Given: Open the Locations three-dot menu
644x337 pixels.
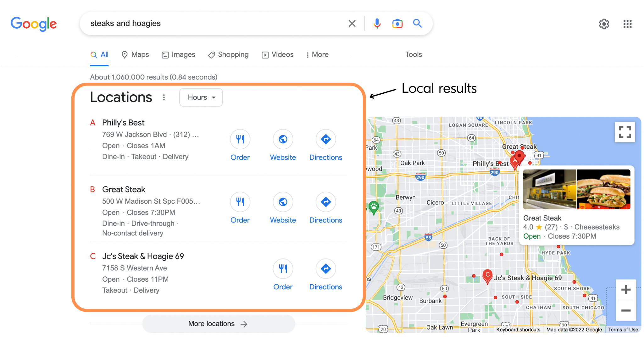Looking at the screenshot, I should click(164, 97).
